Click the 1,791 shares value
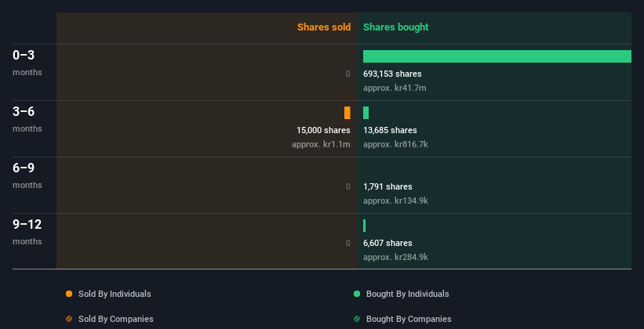The height and width of the screenshot is (329, 644). pos(387,186)
